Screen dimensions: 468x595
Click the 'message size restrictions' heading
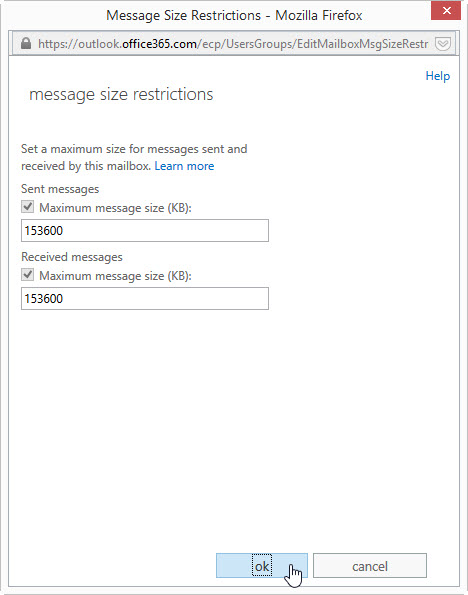point(121,94)
